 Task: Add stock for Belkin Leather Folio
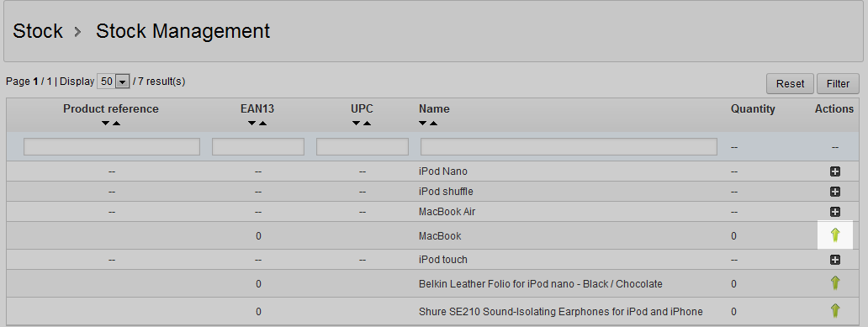[835, 283]
